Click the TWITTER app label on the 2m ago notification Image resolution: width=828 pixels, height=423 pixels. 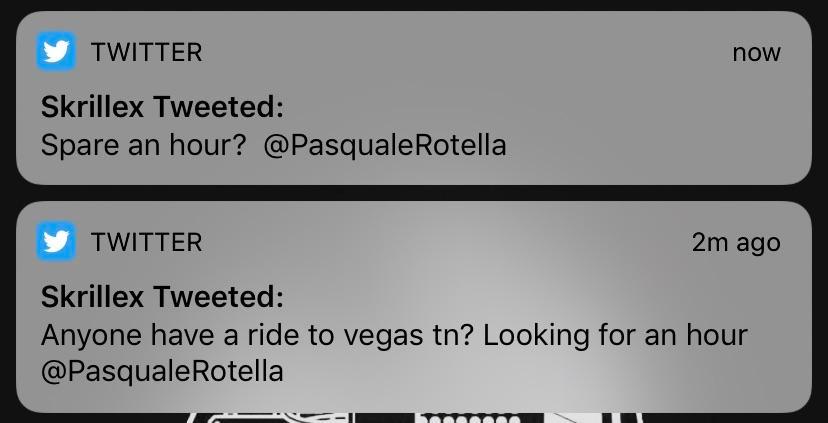point(146,242)
